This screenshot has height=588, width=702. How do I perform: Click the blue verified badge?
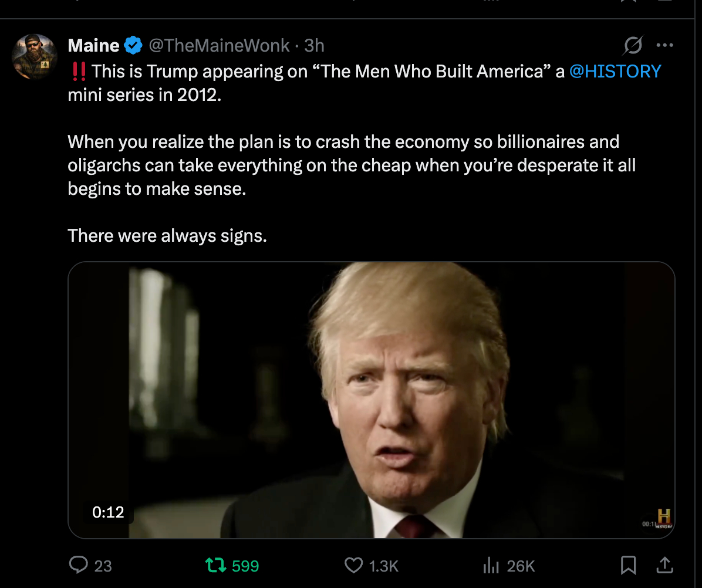tap(133, 45)
